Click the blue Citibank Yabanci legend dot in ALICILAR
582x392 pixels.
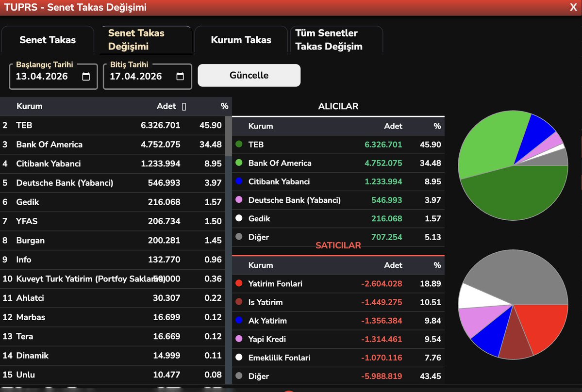[x=239, y=181]
